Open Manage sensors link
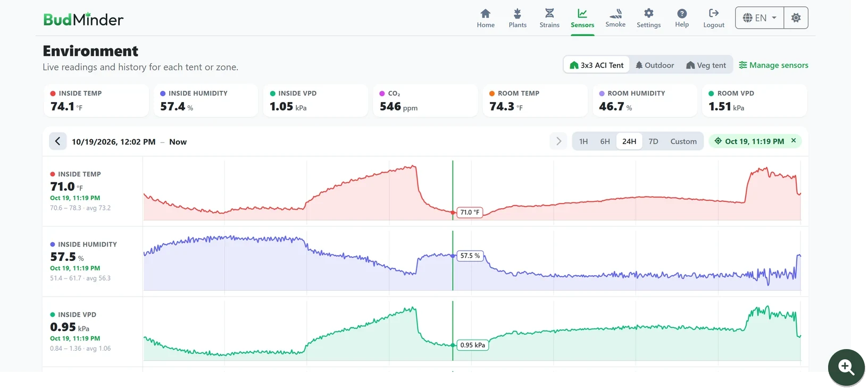868x390 pixels. pyautogui.click(x=773, y=65)
